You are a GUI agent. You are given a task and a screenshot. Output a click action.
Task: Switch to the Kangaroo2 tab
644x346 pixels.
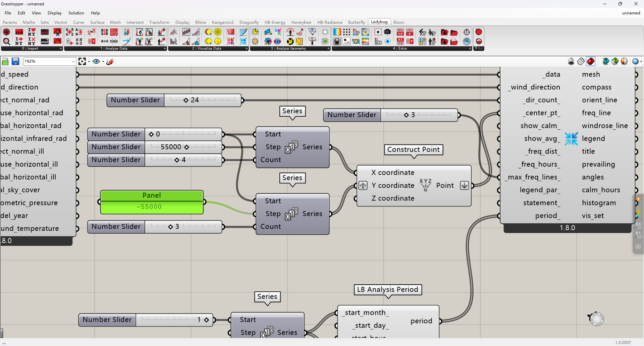tap(223, 22)
